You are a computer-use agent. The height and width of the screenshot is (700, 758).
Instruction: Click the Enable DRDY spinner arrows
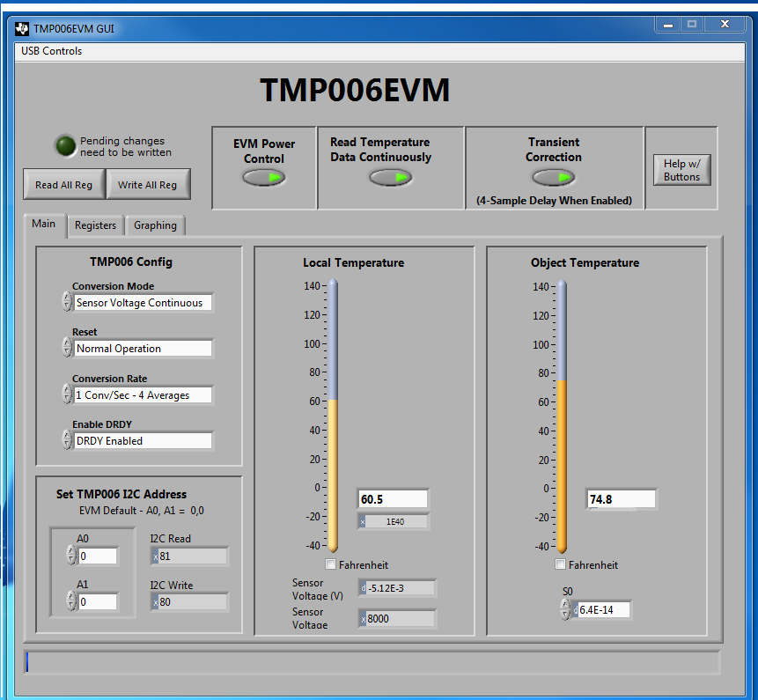coord(67,439)
